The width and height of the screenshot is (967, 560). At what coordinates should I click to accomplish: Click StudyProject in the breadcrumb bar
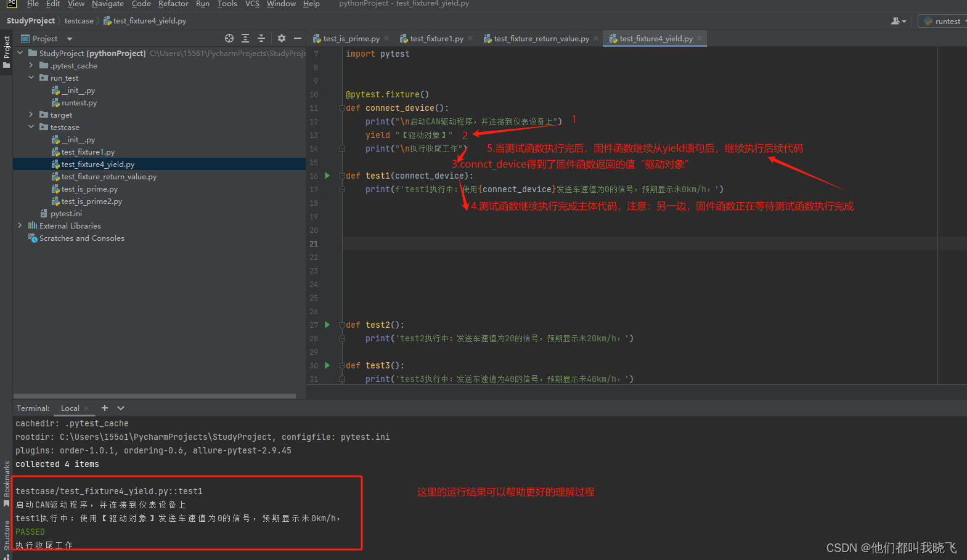[31, 21]
